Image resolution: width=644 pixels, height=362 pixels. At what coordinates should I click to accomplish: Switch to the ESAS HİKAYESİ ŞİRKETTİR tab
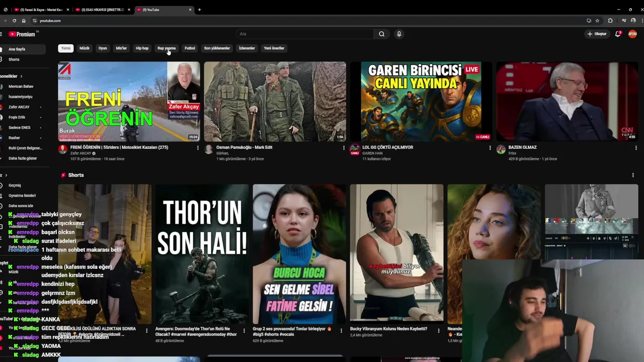coord(103,10)
